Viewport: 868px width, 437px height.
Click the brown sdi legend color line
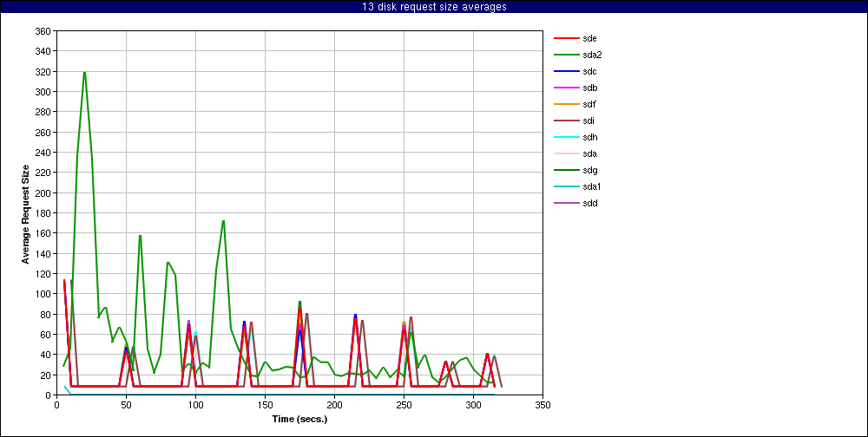pyautogui.click(x=566, y=121)
